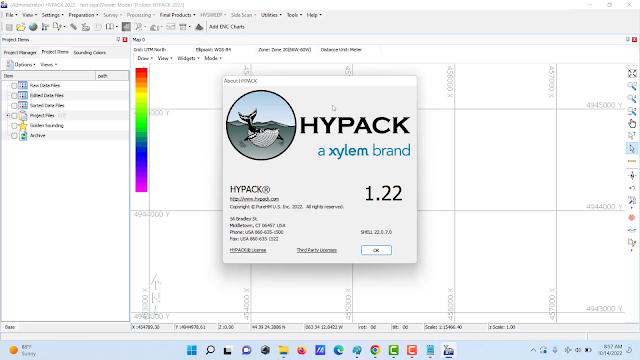
Task: Click the mountain-shaped icon beside Add ENC Charts
Action: pos(199,27)
